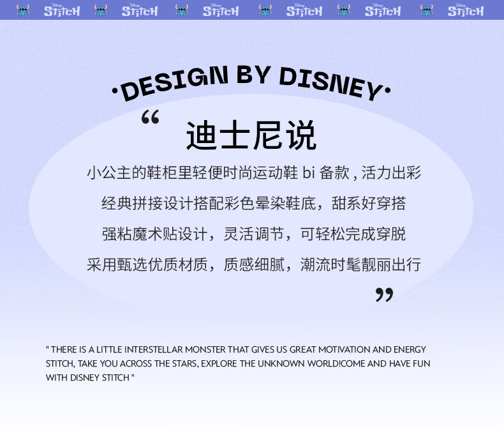Select the "迪士尼说" title text
504x426 pixels.
pyautogui.click(x=251, y=135)
